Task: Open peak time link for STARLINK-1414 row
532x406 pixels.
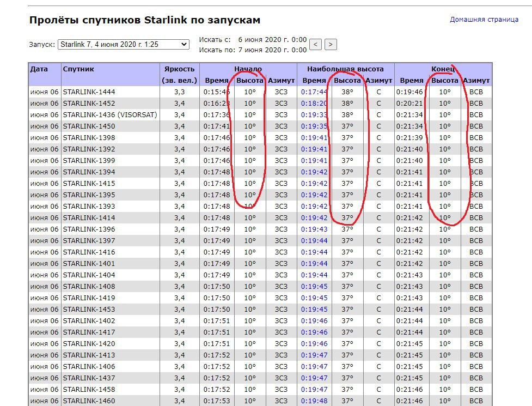Action: pyautogui.click(x=314, y=218)
